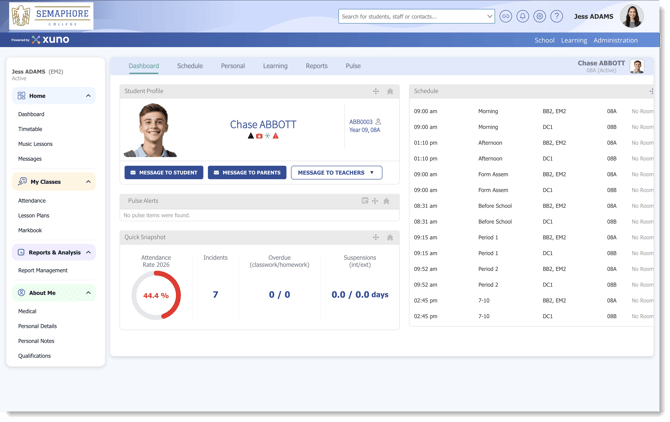Open the quick links chain icon
This screenshot has width=670, height=422.
[x=505, y=16]
